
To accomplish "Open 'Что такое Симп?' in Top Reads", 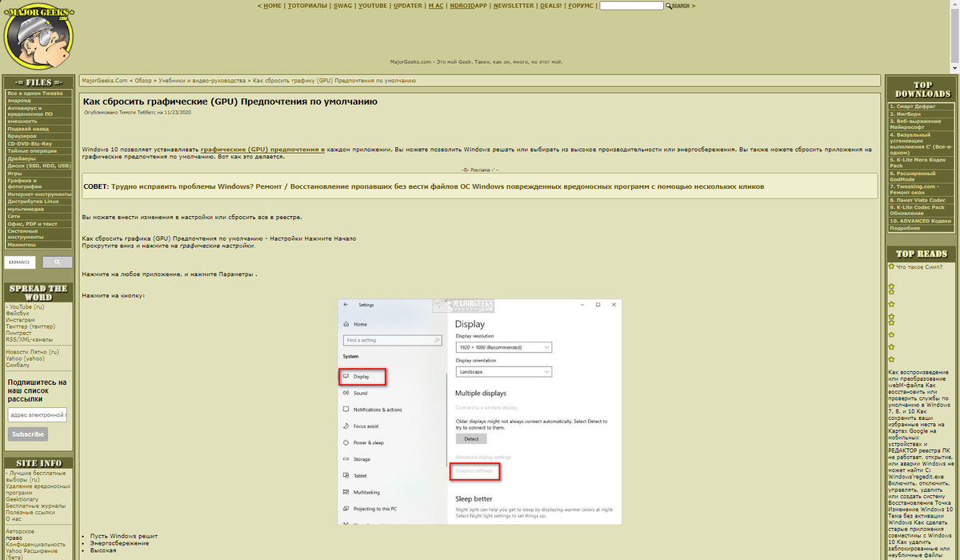I will click(919, 266).
